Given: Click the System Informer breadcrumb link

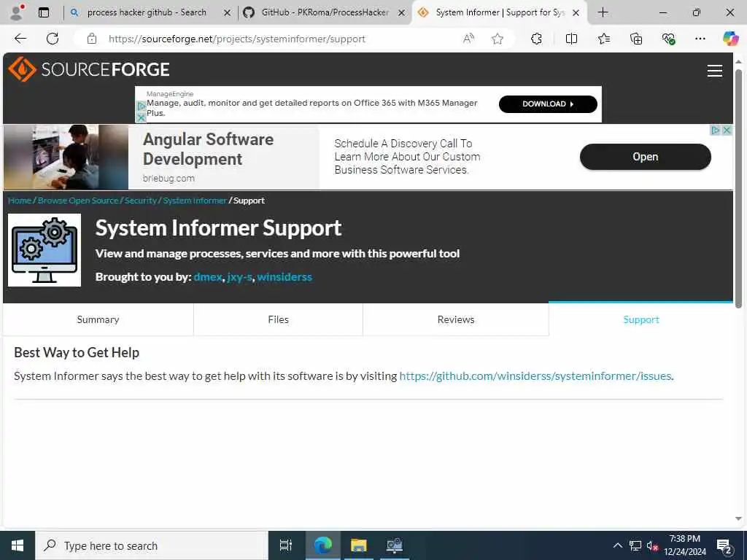Looking at the screenshot, I should coord(195,201).
